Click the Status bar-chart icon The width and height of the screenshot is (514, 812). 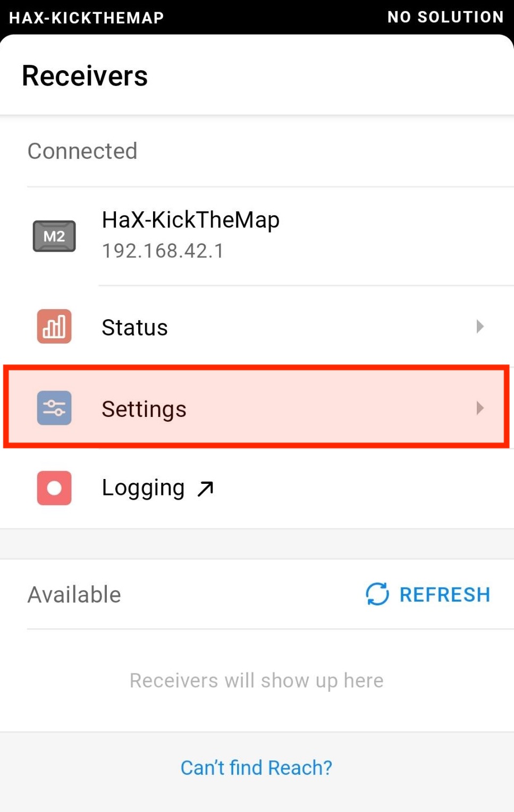[53, 327]
